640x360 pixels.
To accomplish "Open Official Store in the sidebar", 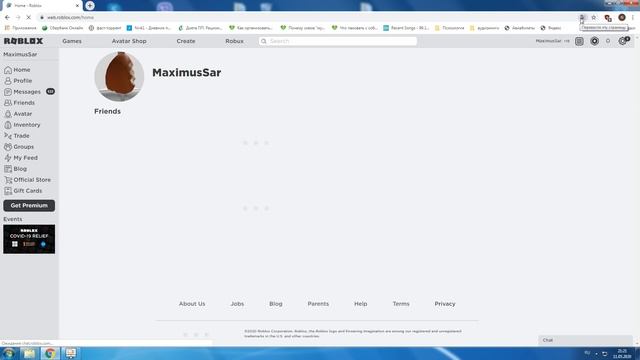I will [27, 180].
